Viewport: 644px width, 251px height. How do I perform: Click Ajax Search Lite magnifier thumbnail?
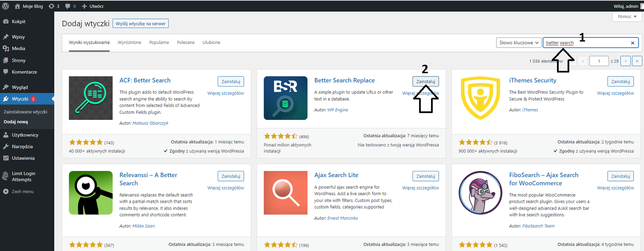click(285, 193)
